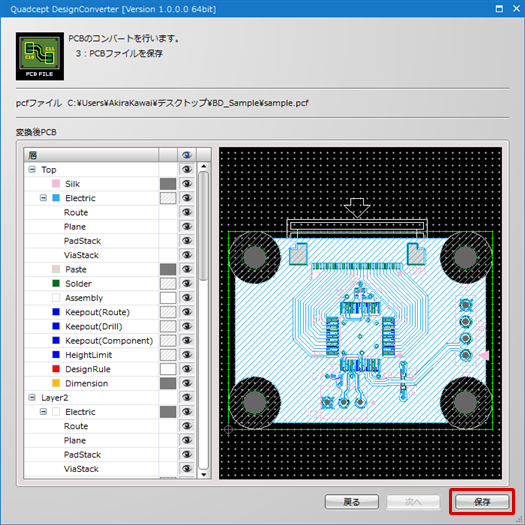The width and height of the screenshot is (525, 525).
Task: Click the 保存 save button
Action: [482, 502]
